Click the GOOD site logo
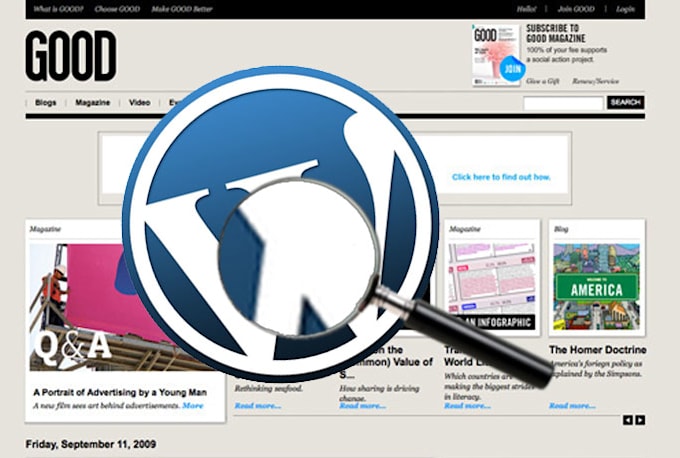Image resolution: width=680 pixels, height=458 pixels. click(x=71, y=56)
